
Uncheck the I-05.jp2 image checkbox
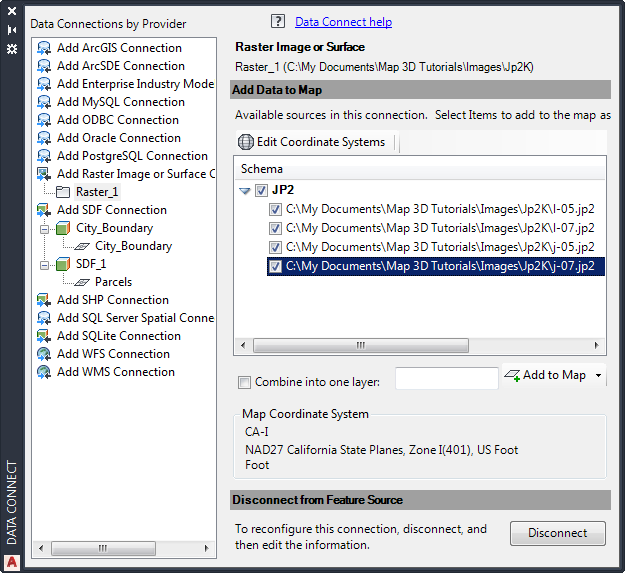click(275, 210)
